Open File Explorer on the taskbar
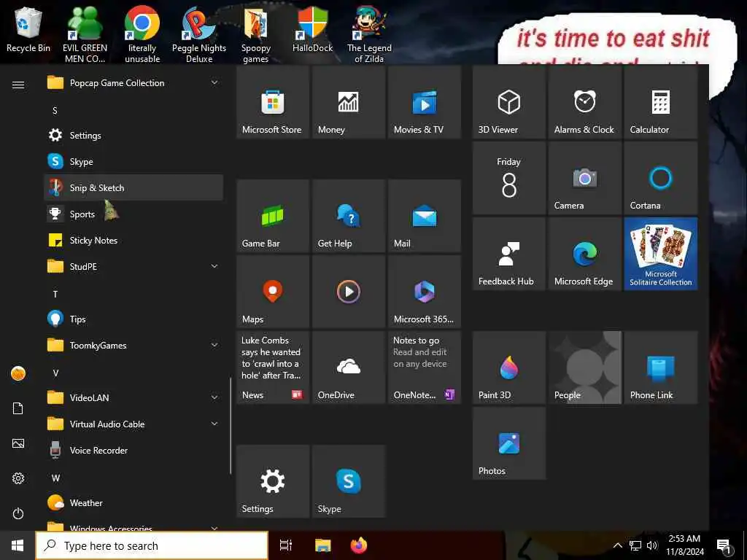The width and height of the screenshot is (747, 560). pyautogui.click(x=323, y=545)
